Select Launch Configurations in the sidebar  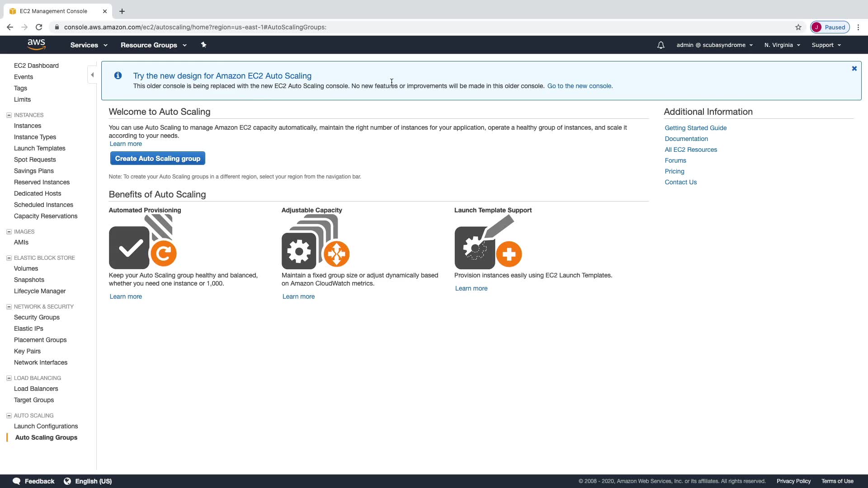pyautogui.click(x=46, y=426)
